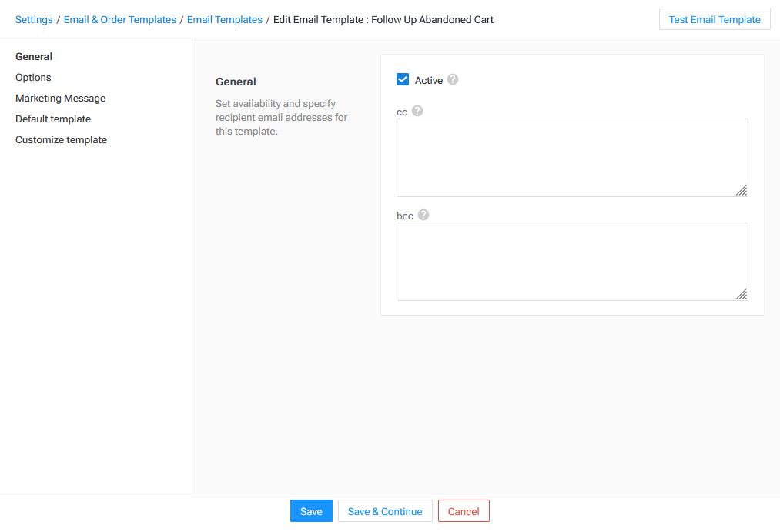Viewport: 780px width, 532px height.
Task: Navigate to Settings via breadcrumb
Action: coord(34,19)
